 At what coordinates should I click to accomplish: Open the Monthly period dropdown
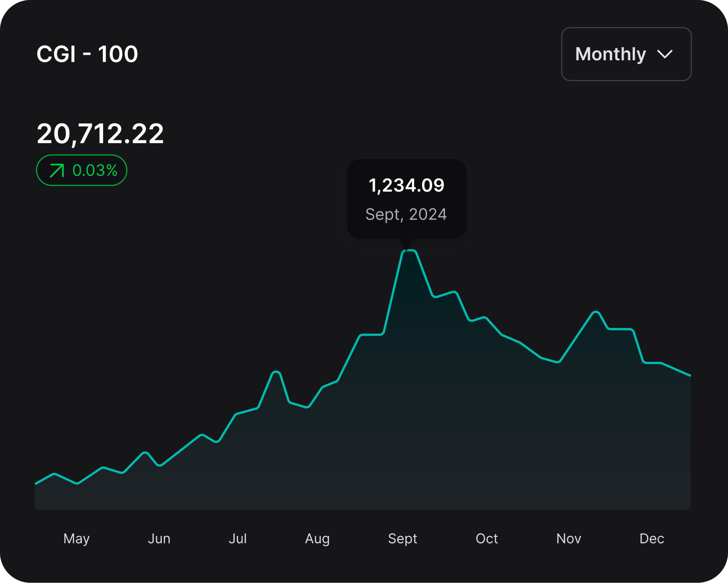point(626,54)
